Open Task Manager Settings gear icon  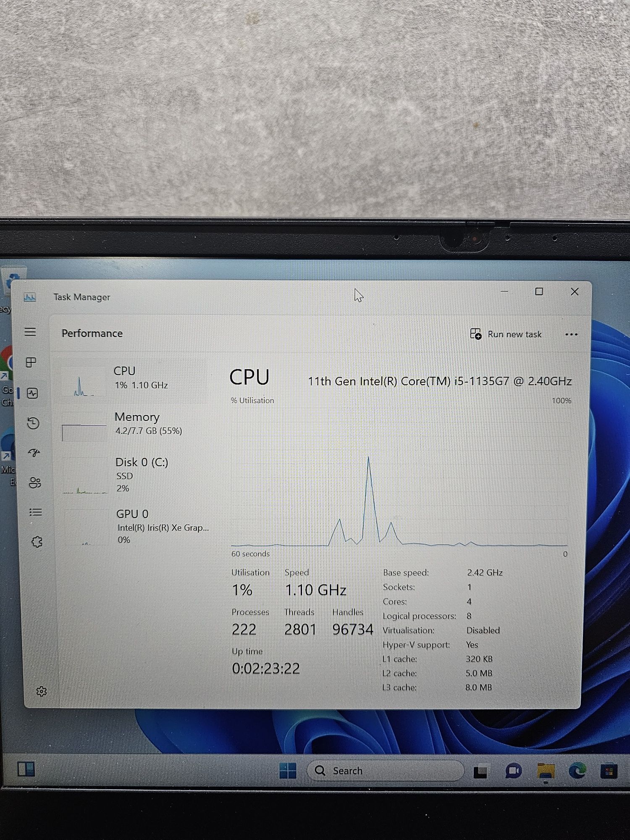[x=41, y=691]
